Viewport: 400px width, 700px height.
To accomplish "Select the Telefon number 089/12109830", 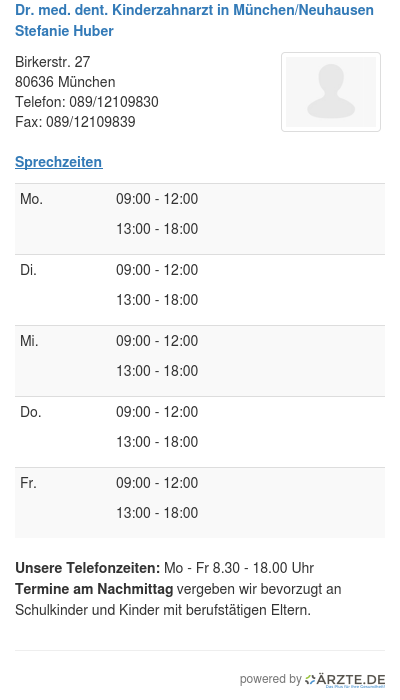I will (114, 102).
